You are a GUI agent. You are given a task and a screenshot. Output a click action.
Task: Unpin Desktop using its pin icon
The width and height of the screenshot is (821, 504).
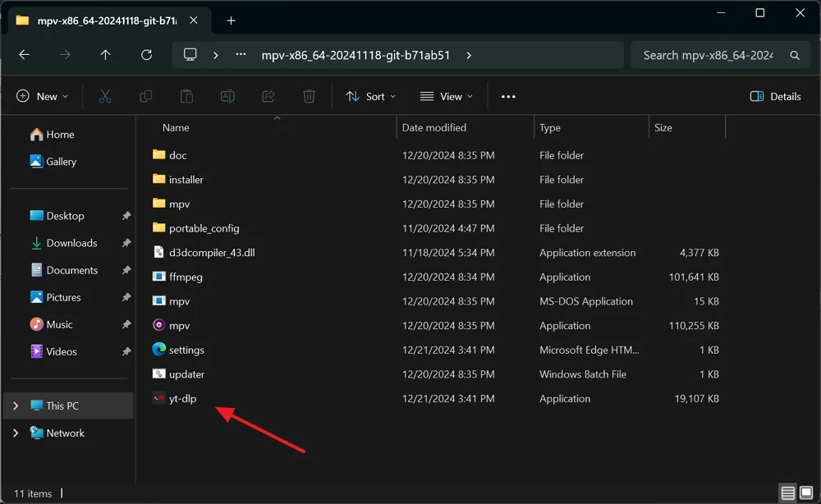126,216
